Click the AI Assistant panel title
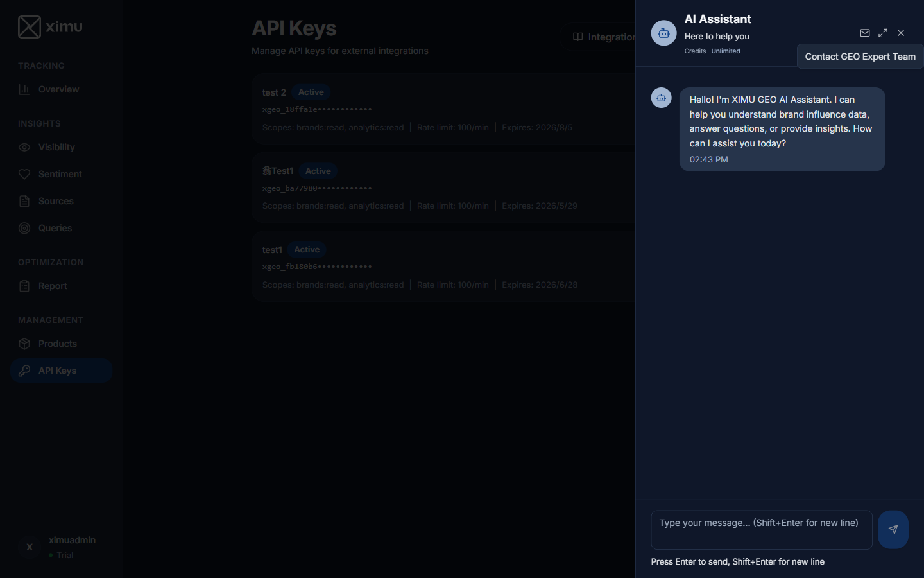Screen dimensions: 924x578 717,19
